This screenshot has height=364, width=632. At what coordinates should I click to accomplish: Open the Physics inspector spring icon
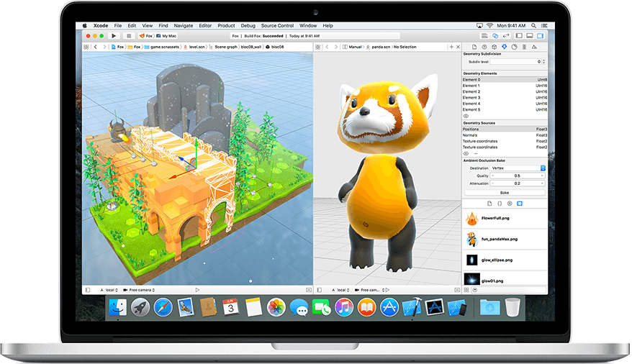click(x=524, y=47)
